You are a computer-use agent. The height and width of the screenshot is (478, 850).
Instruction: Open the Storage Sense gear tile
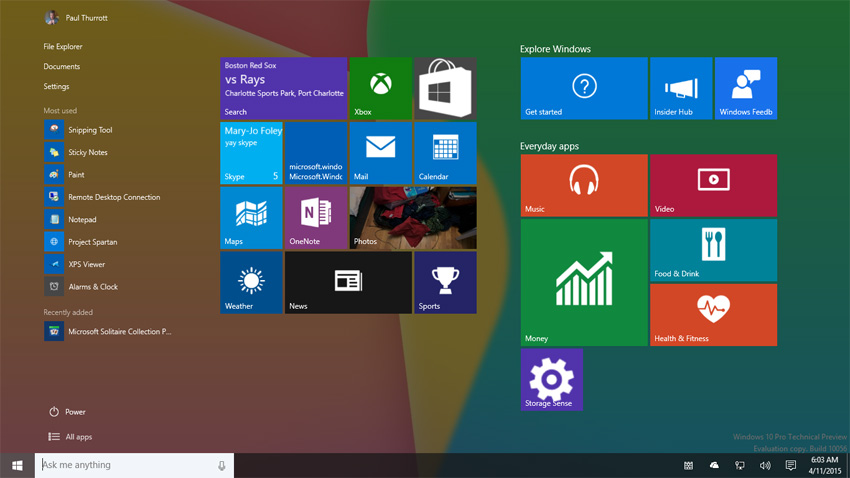point(552,379)
